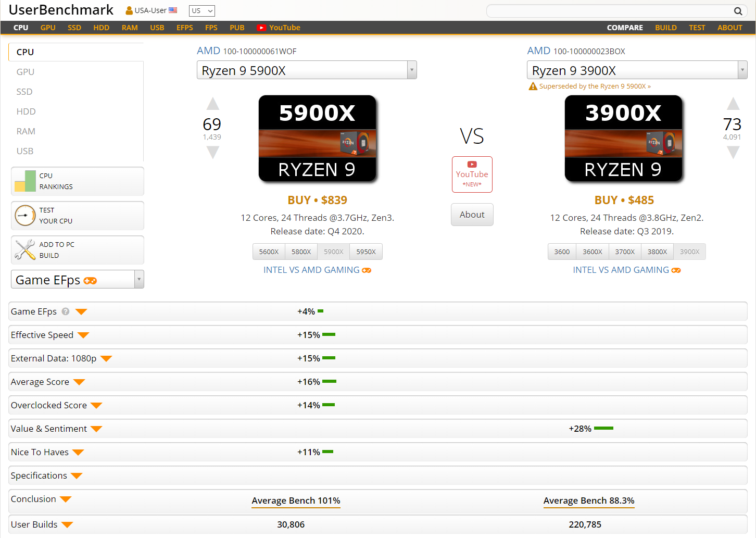Click into the search input field

coord(610,11)
